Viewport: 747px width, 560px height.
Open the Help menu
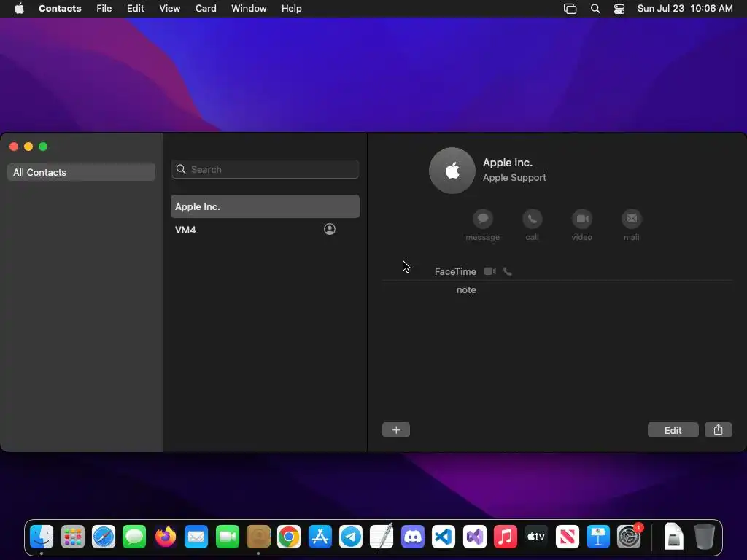click(x=291, y=9)
